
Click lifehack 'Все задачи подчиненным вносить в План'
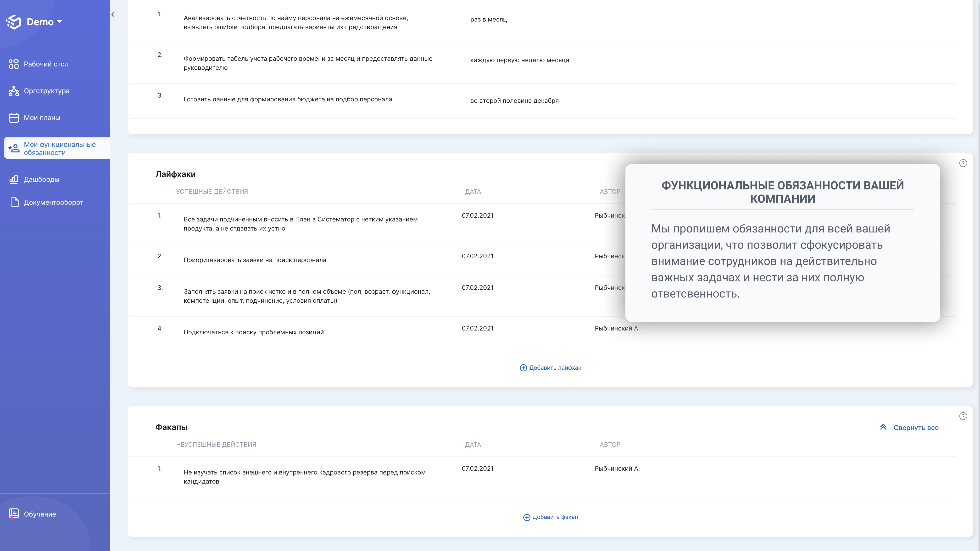pos(301,224)
